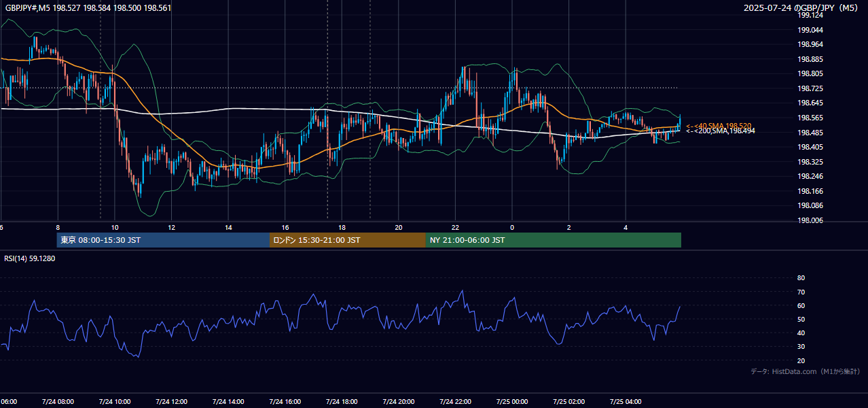Click the 7/25 02:00 bottom time label
Viewport: 868px width, 408px height.
tap(568, 402)
